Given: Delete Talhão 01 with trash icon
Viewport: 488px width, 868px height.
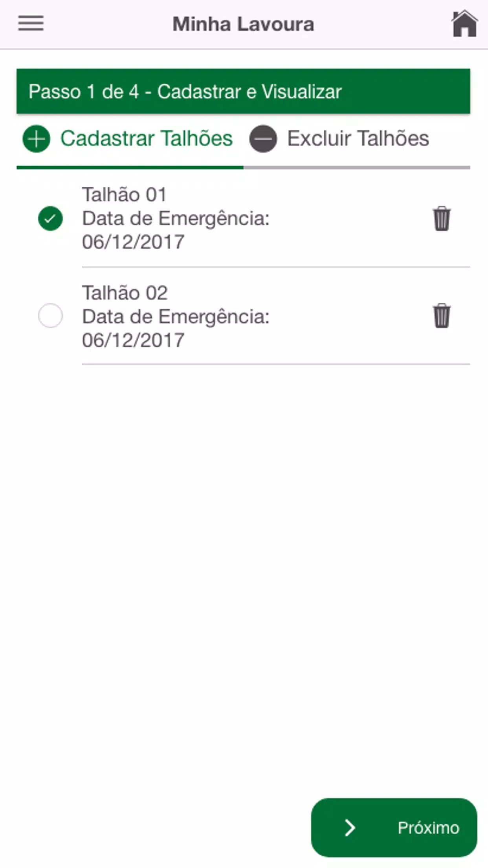Looking at the screenshot, I should (x=442, y=218).
